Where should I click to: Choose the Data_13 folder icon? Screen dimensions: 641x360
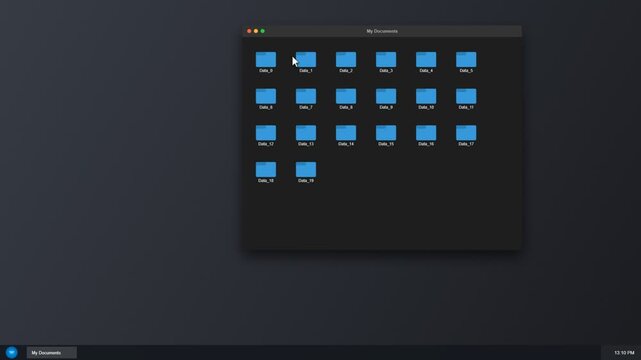coord(306,133)
